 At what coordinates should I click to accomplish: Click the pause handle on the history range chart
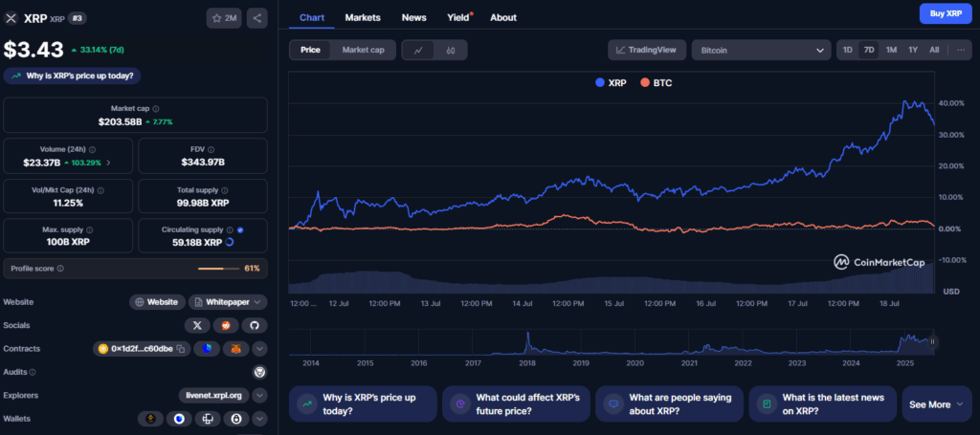[x=932, y=341]
